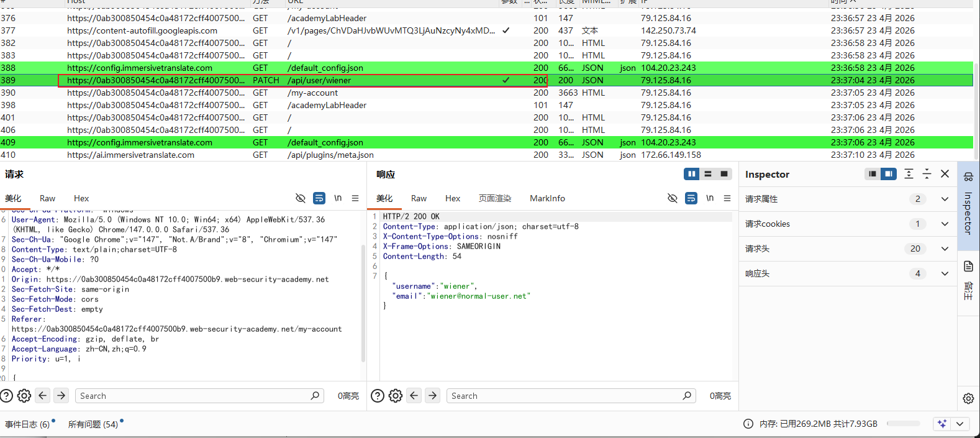Toggle hide non-printable characters in request pane
The width and height of the screenshot is (980, 438).
(x=301, y=198)
